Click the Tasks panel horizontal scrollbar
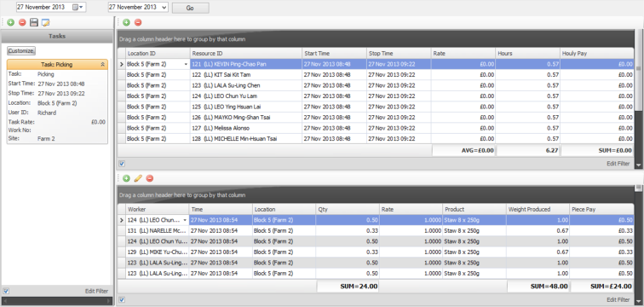This screenshot has height=307, width=644. coord(57,301)
